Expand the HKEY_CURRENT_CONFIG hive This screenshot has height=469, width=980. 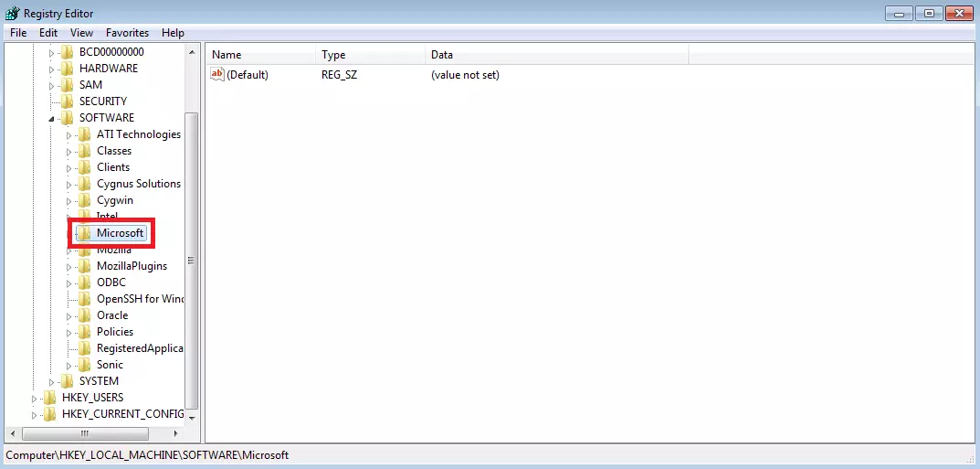click(35, 414)
